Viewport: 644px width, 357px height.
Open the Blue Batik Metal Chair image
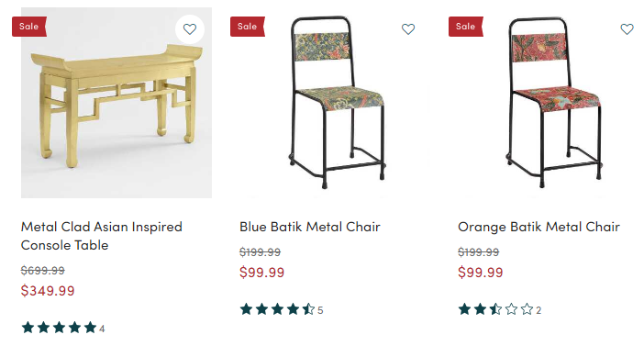click(335, 103)
